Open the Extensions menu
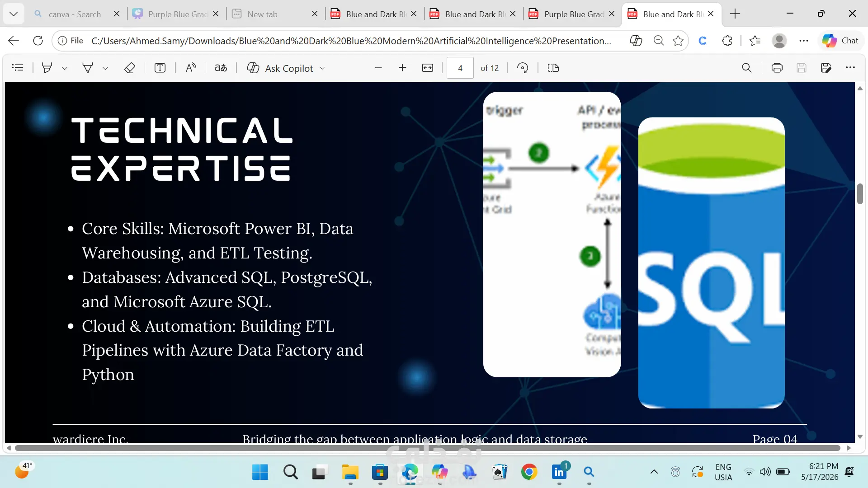The width and height of the screenshot is (868, 488). (727, 41)
